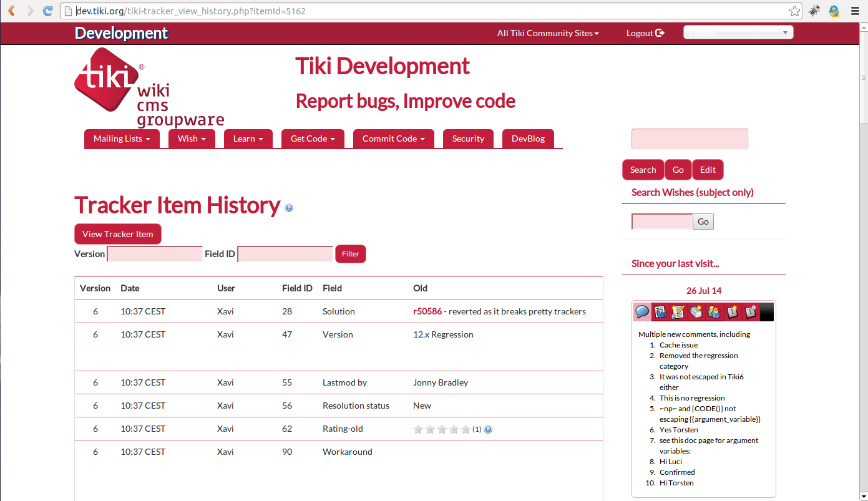The height and width of the screenshot is (501, 868).
Task: Click the Jonny Bradley cell in Lastmod by row
Action: [441, 382]
